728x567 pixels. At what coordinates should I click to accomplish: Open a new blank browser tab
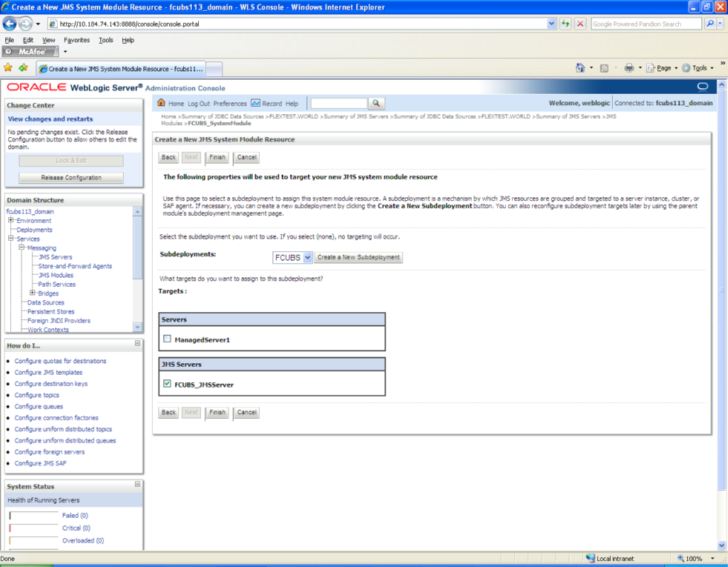214,69
